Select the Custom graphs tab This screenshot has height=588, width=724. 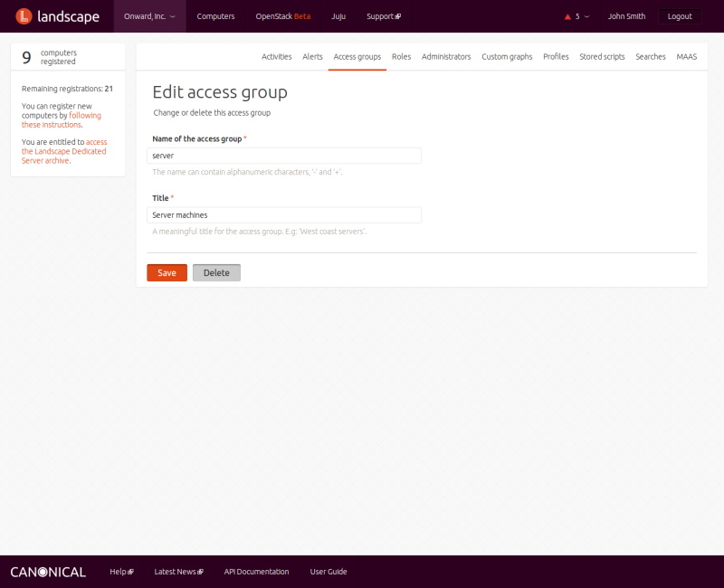(x=507, y=56)
